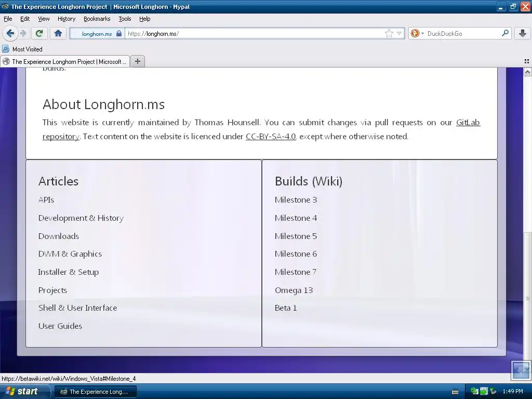Open the APIs articles link
The height and width of the screenshot is (399, 532).
[x=46, y=200]
